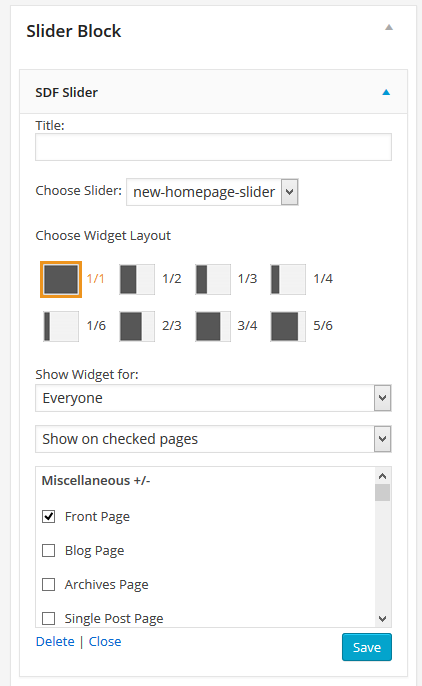Screen dimensions: 422x686
Task: Choose the 1/6 widget layout icon
Action: click(61, 326)
